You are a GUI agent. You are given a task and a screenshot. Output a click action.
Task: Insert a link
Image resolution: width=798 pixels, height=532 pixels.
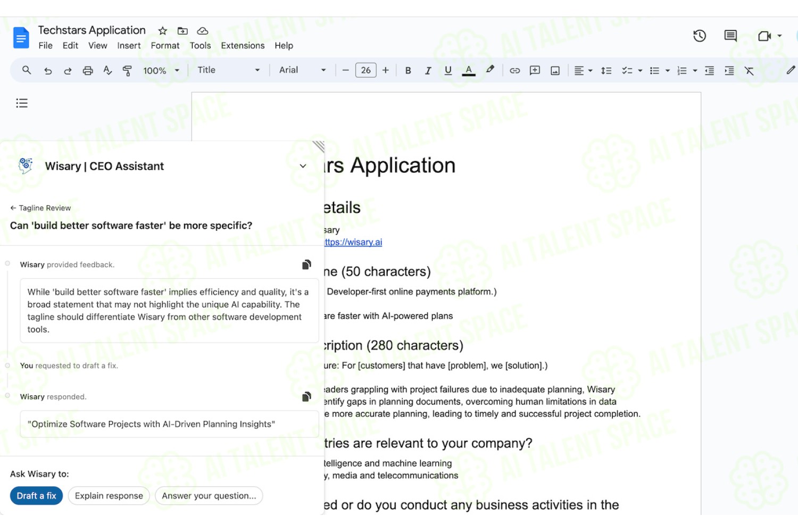(515, 70)
